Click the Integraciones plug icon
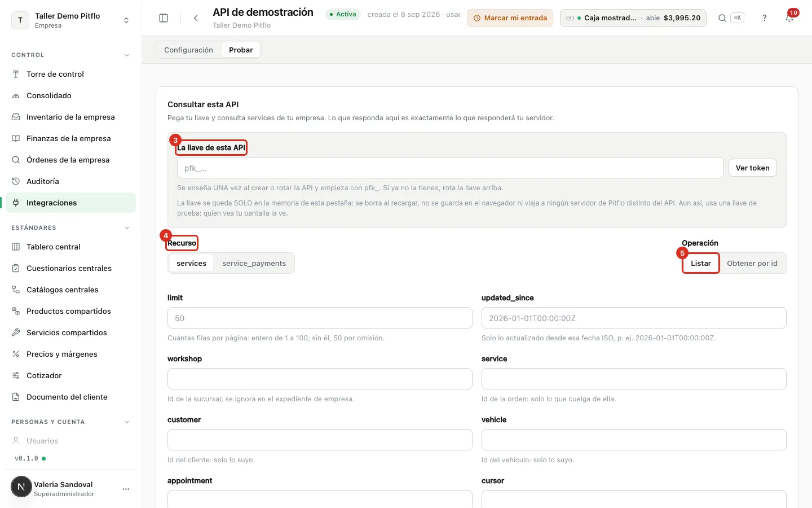The width and height of the screenshot is (812, 508). 16,203
